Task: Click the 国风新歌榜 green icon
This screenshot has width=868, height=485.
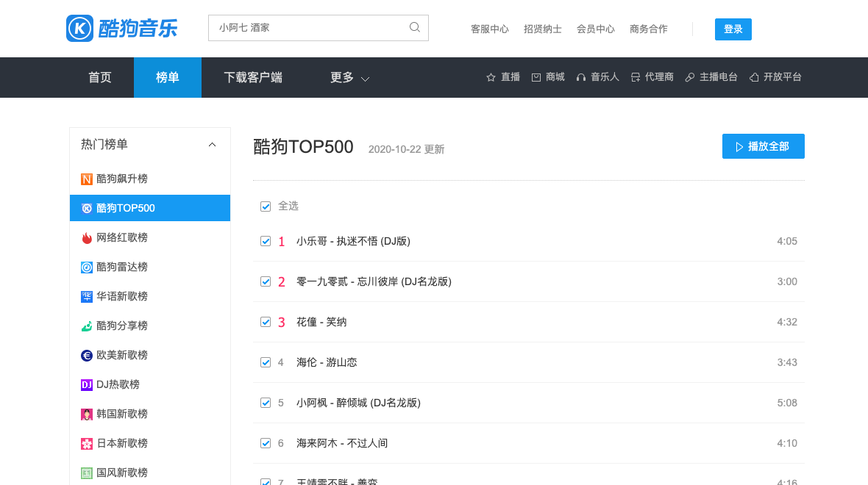Action: [86, 473]
